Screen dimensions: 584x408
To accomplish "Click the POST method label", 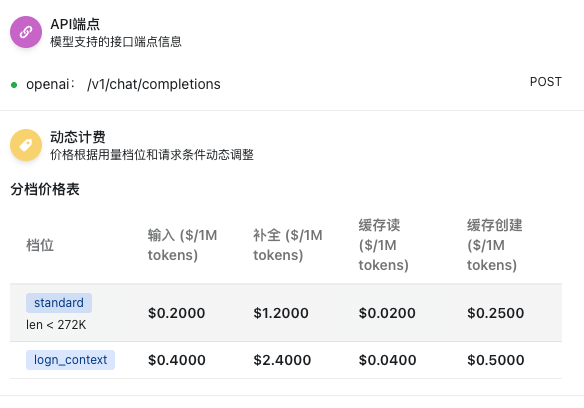I will 546,82.
